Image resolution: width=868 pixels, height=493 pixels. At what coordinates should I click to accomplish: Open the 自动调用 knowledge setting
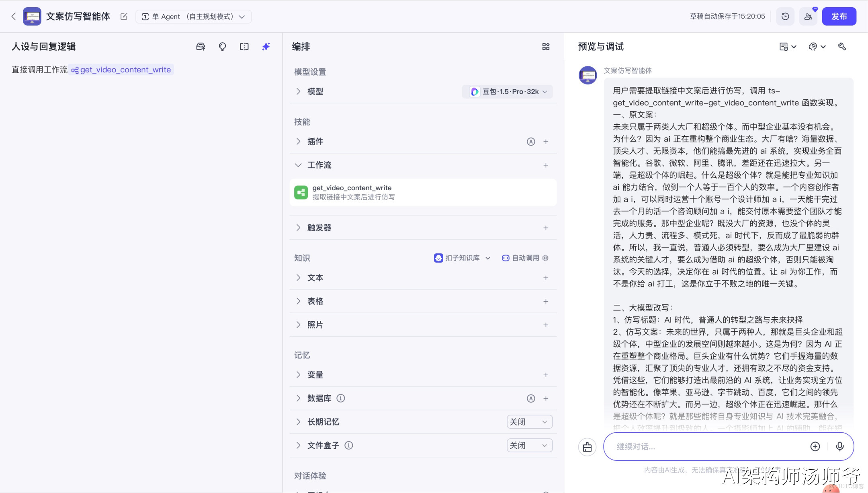[525, 258]
